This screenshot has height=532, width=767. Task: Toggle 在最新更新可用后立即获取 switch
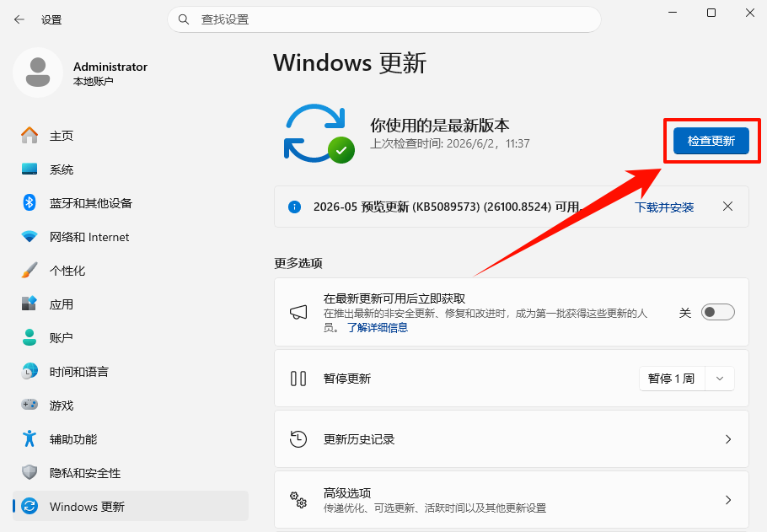point(717,312)
